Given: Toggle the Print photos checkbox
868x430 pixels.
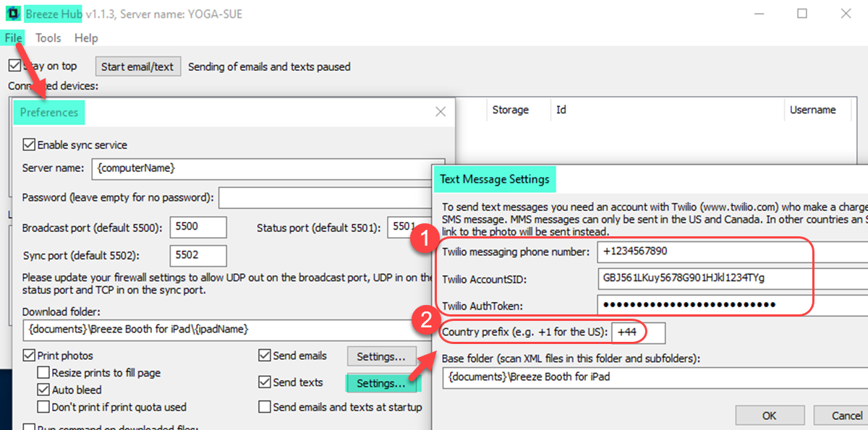Looking at the screenshot, I should pyautogui.click(x=29, y=356).
